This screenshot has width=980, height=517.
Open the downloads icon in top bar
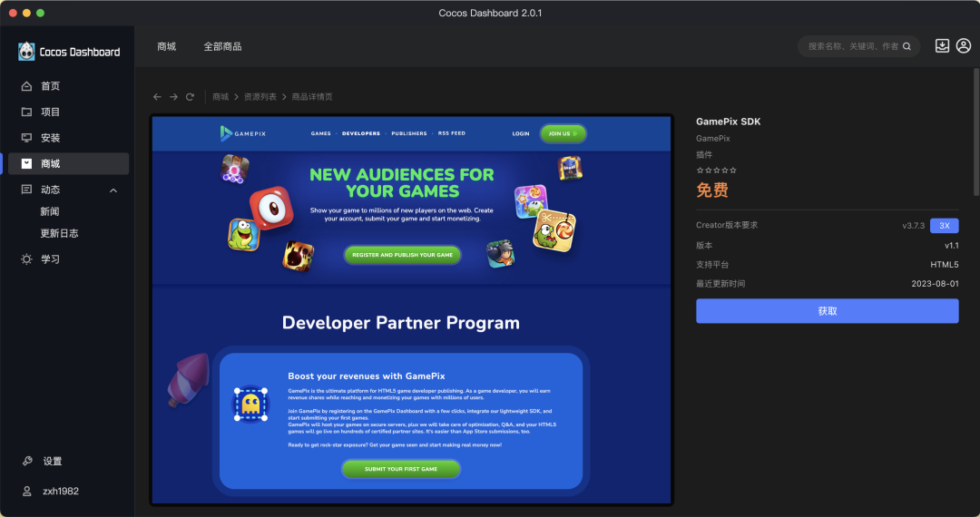click(x=942, y=45)
